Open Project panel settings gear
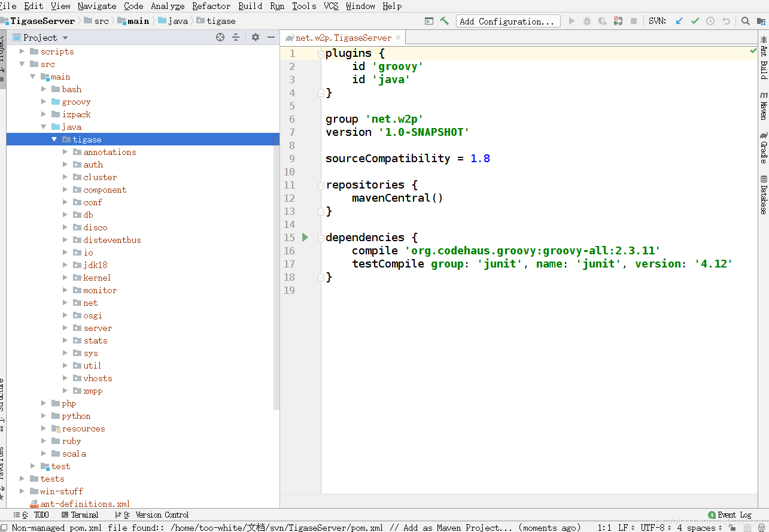769x532 pixels. (256, 37)
